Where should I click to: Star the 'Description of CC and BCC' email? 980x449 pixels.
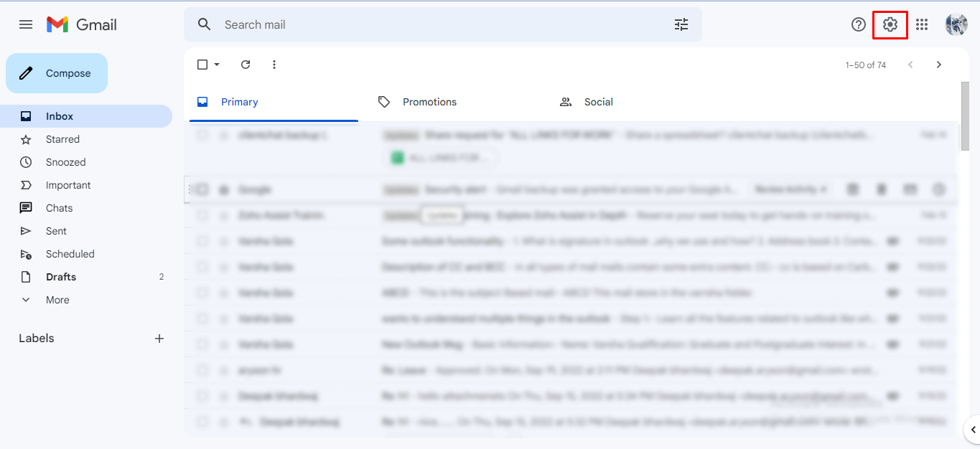point(224,267)
